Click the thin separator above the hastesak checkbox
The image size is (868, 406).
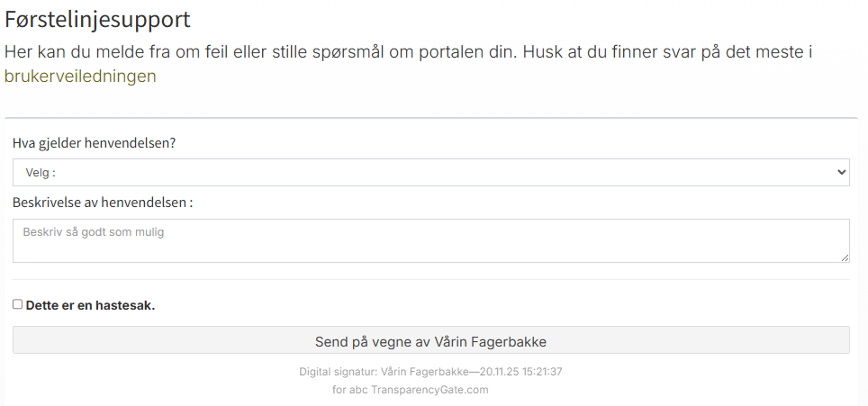[x=430, y=279]
